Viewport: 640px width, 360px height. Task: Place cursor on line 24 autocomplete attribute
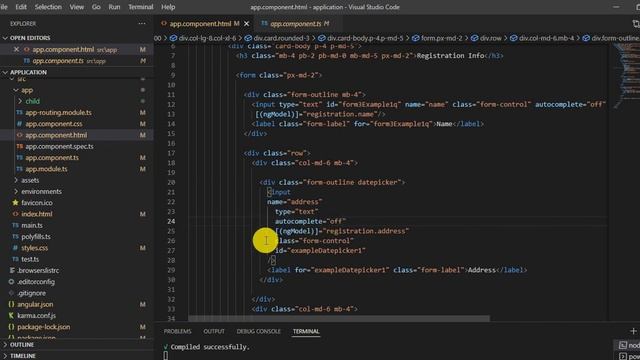(x=310, y=221)
